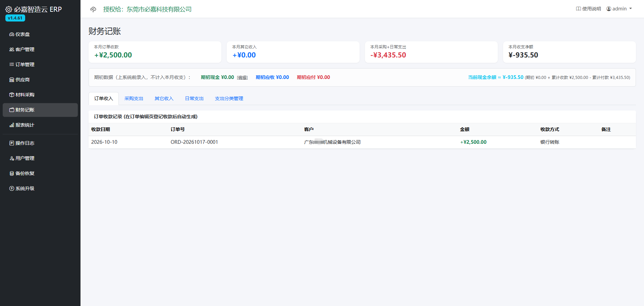The image size is (644, 306).
Task: Click the 报表统计 bar chart icon
Action: pos(12,125)
